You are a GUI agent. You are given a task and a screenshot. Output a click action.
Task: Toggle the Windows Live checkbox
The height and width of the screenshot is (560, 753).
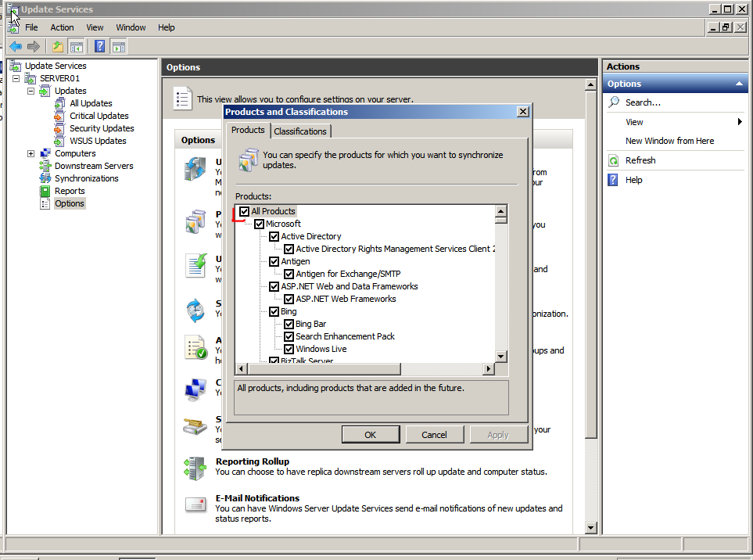[289, 349]
